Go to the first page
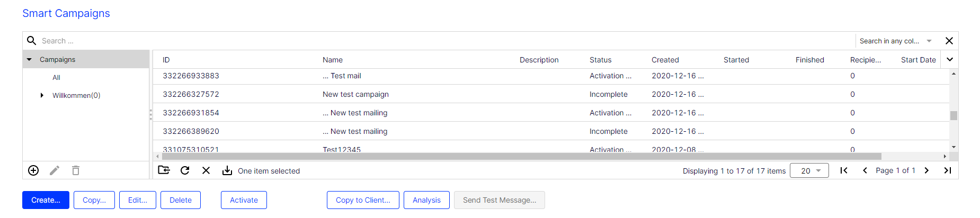This screenshot has width=980, height=218. coord(844,170)
